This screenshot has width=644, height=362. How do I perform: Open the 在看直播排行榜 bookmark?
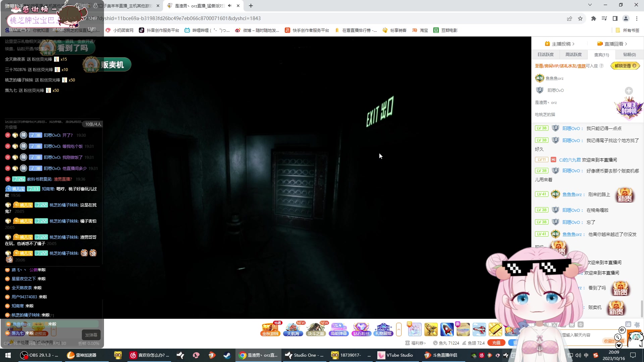[356, 30]
